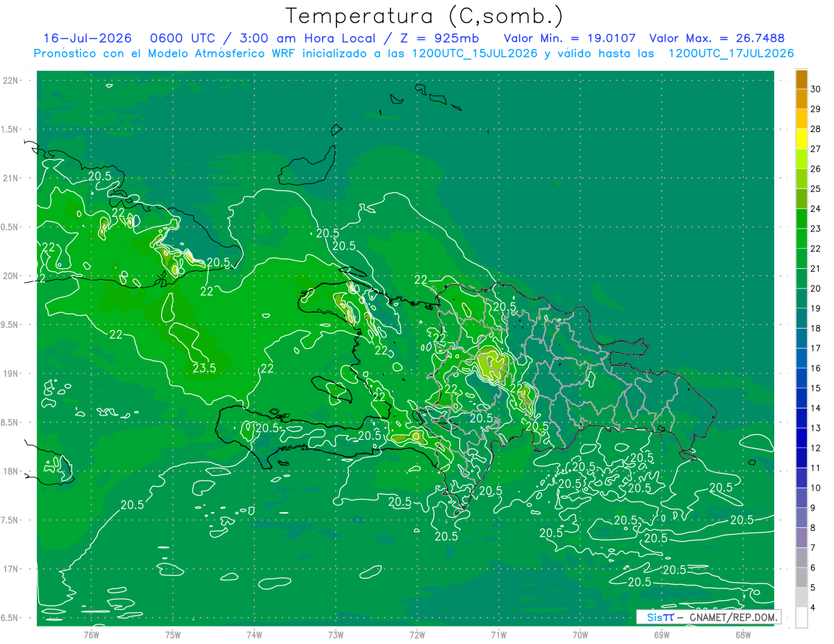The image size is (834, 644).
Task: Click the "21N" latitude axis label
Action: click(x=10, y=179)
